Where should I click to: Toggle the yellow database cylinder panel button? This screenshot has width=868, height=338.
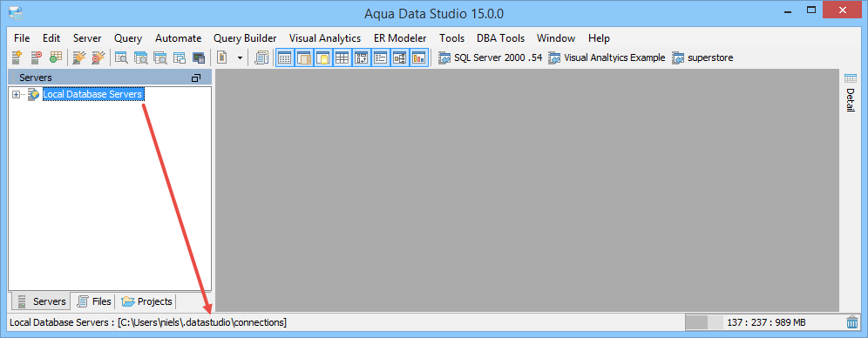323,57
